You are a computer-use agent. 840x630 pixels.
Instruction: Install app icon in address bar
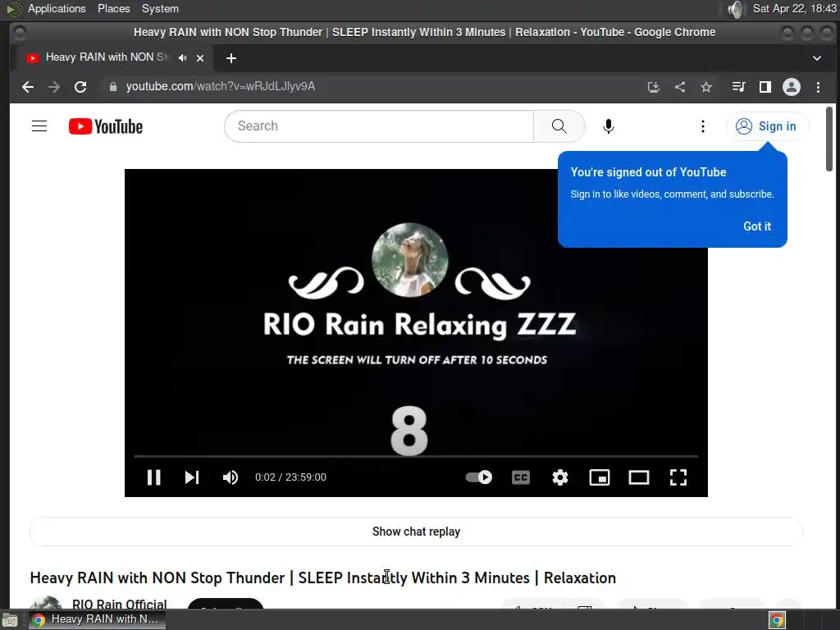click(653, 87)
